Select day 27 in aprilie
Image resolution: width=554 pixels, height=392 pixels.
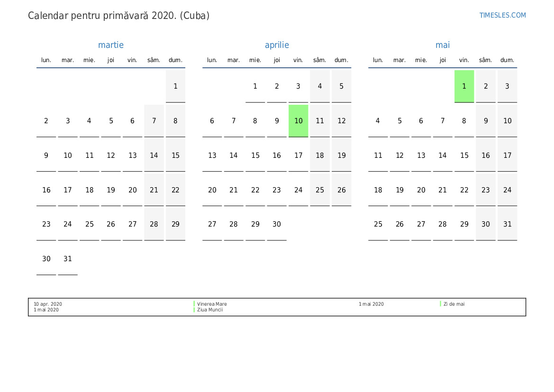coord(212,225)
